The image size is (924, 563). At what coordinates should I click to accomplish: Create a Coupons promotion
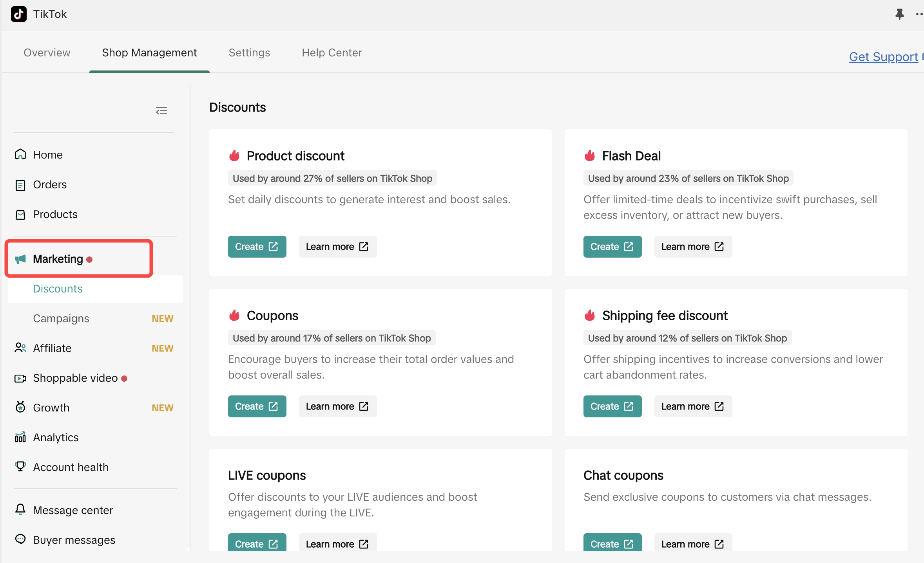tap(257, 406)
